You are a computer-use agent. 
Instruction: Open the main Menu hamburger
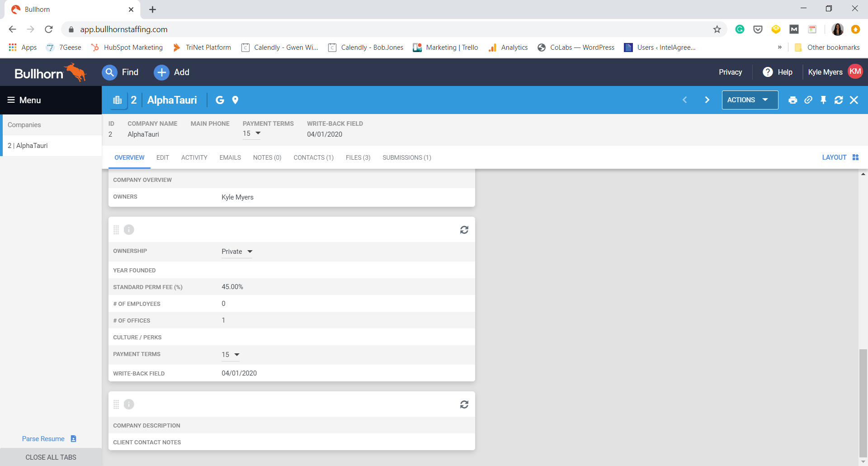point(24,100)
